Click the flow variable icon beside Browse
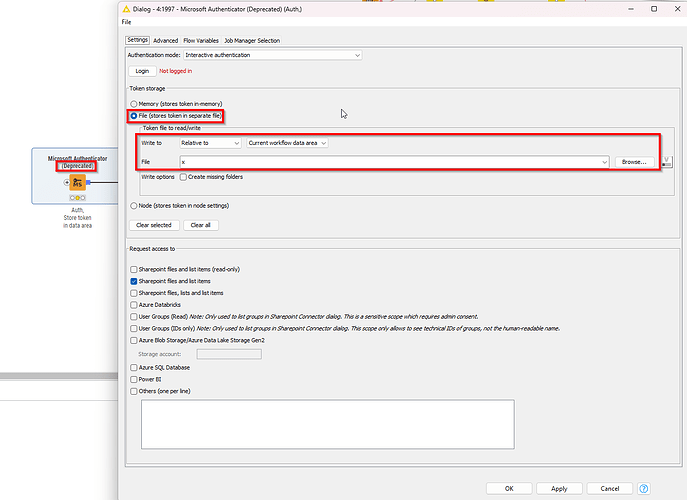The height and width of the screenshot is (500, 687). point(666,162)
